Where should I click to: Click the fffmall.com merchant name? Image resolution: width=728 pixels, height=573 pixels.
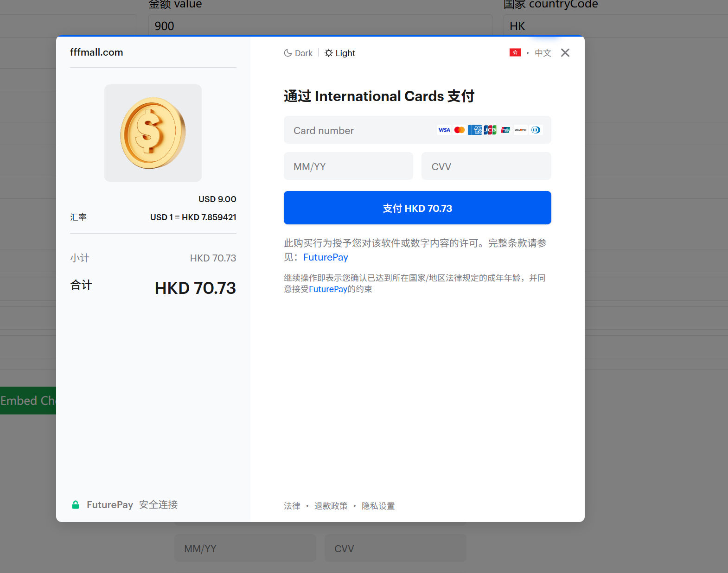[x=96, y=52]
